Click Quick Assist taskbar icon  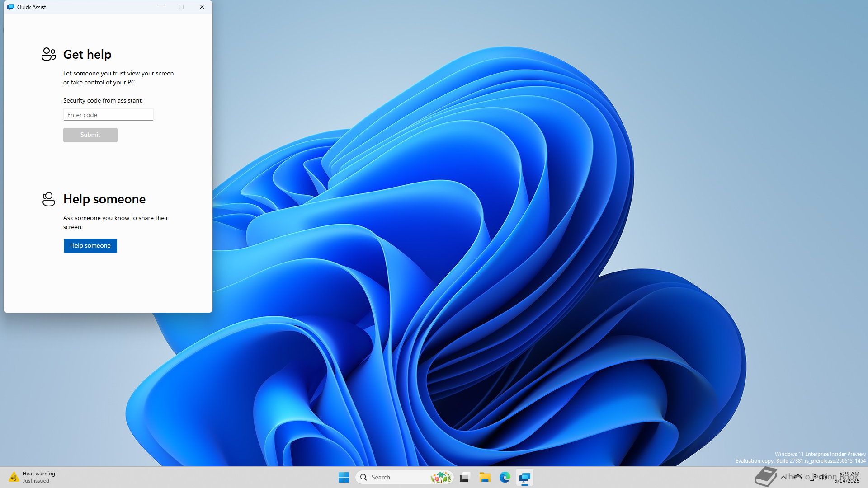coord(524,477)
